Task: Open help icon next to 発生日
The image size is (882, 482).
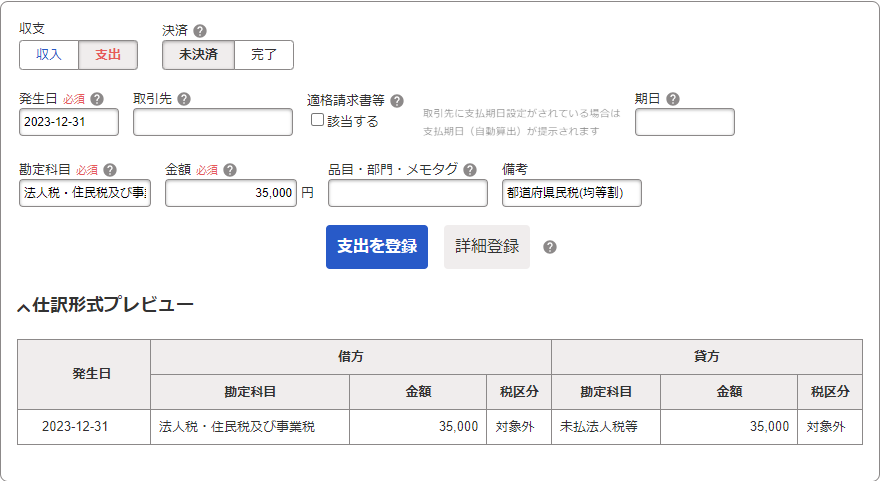Action: (x=97, y=99)
